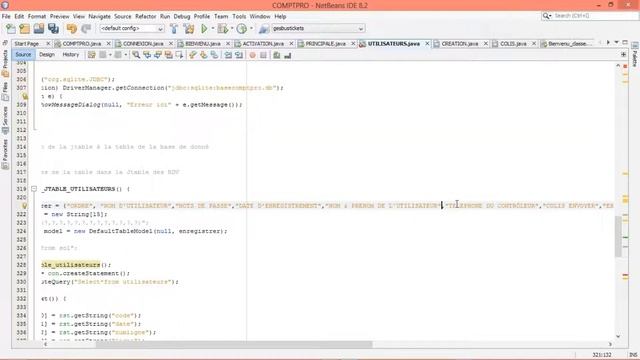Open the Files side panel
This screenshot has height=360, width=640.
coord(5,92)
